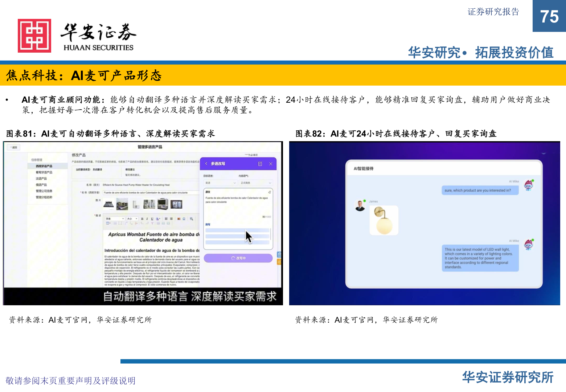
Task: Click AI Mike avatar beside LED reply
Action: (529, 244)
